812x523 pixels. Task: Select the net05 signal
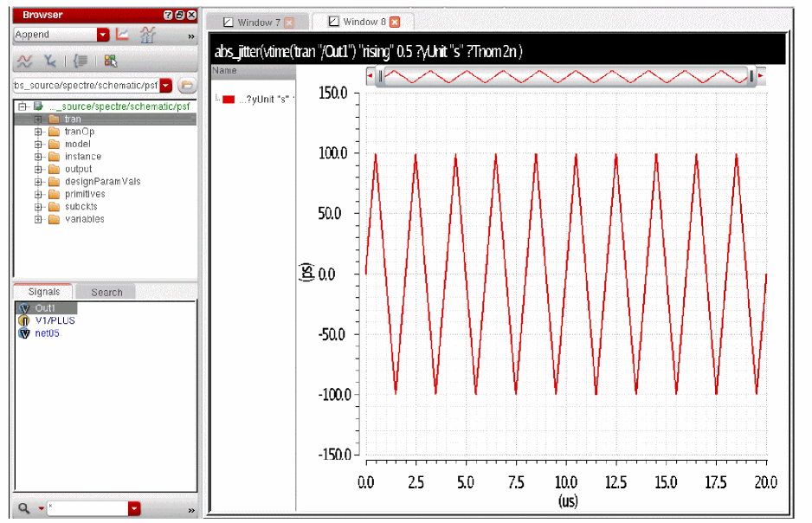[x=47, y=333]
